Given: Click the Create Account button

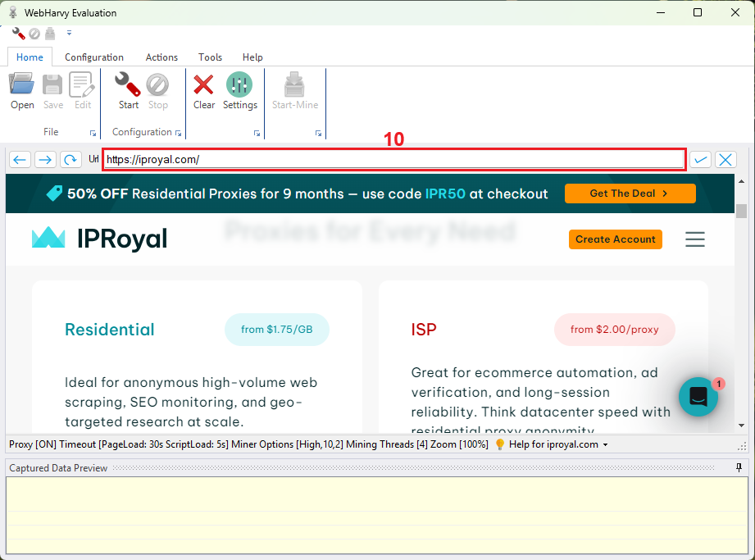Looking at the screenshot, I should click(x=616, y=239).
